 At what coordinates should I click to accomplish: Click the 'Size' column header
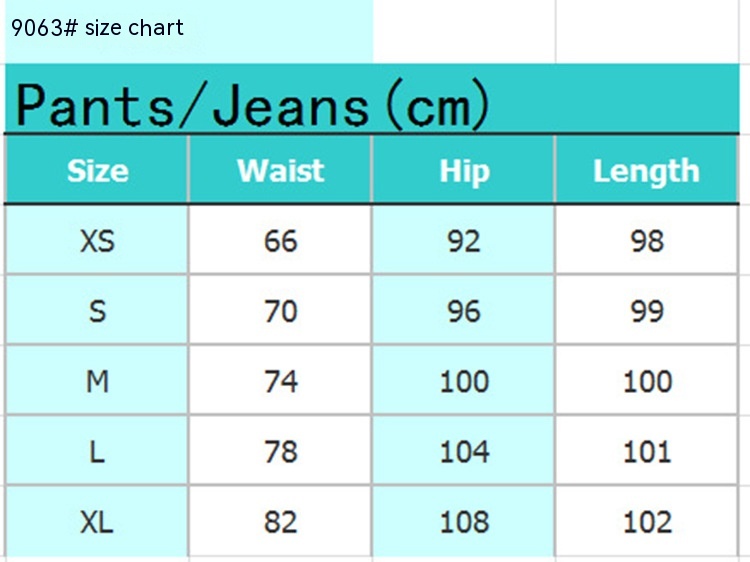[x=97, y=170]
